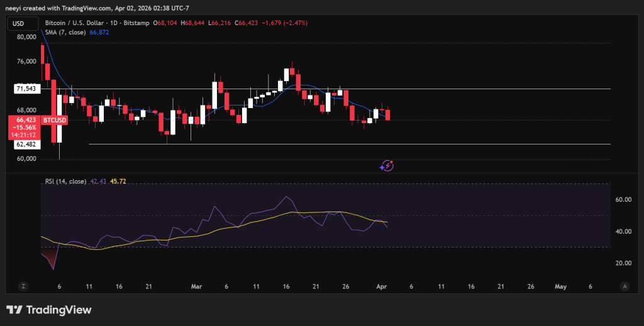Click the 80,000 price axis label

pos(25,37)
